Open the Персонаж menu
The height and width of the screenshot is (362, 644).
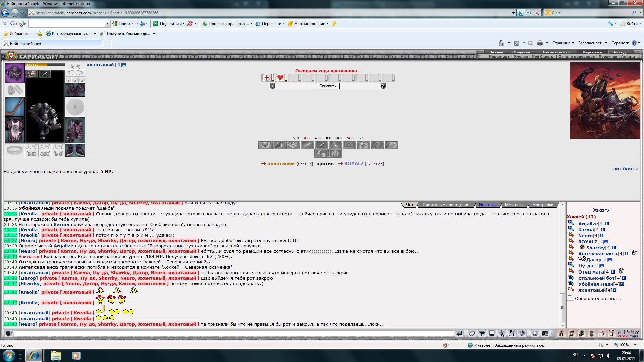(592, 52)
